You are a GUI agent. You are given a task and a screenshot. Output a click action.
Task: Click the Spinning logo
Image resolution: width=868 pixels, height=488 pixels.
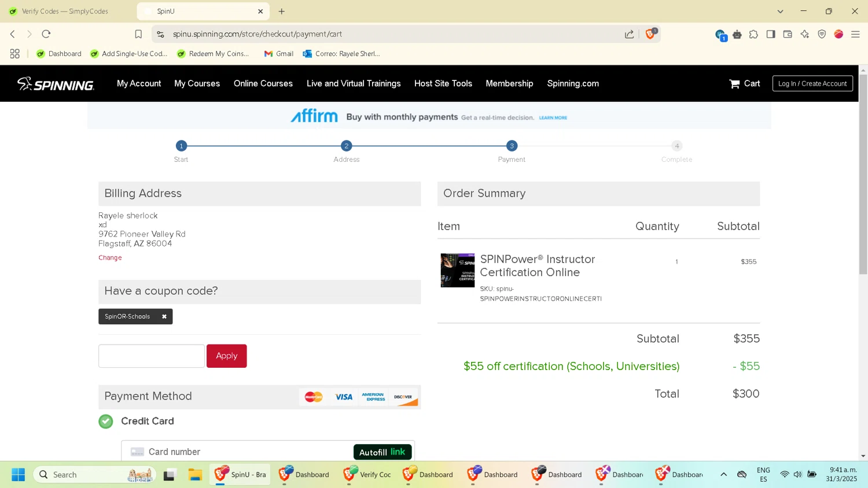(56, 84)
